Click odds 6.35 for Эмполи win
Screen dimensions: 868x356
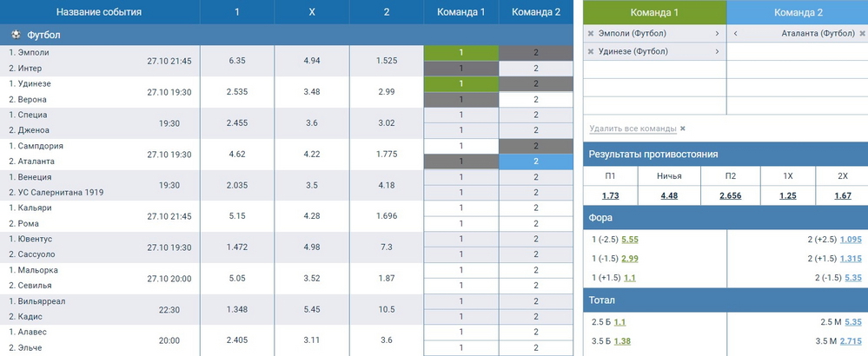pos(237,61)
